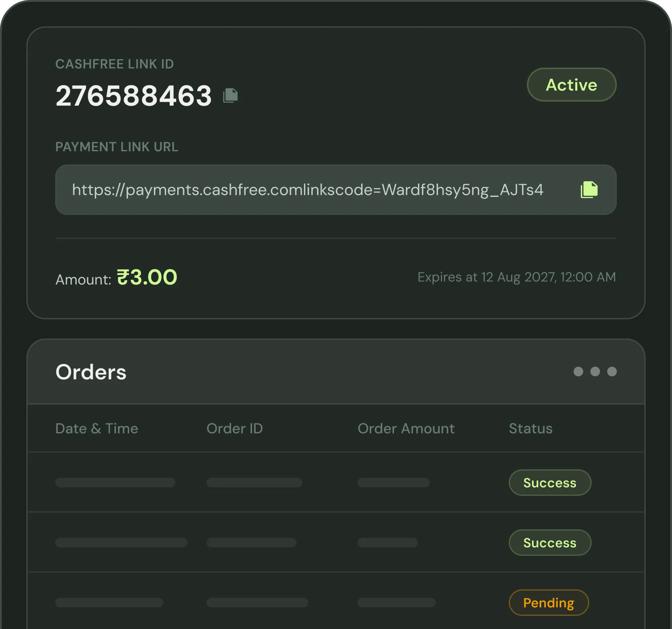Image resolution: width=672 pixels, height=629 pixels.
Task: Sort by Date & Time column
Action: click(97, 429)
